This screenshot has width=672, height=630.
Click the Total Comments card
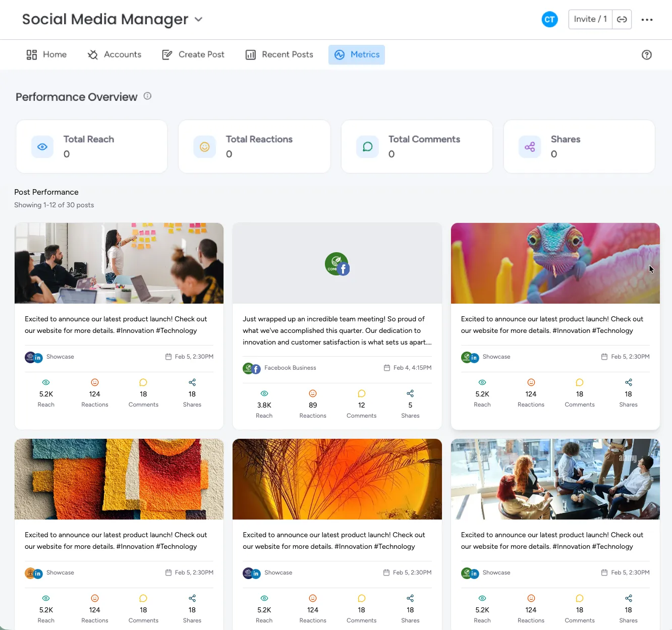(x=417, y=147)
